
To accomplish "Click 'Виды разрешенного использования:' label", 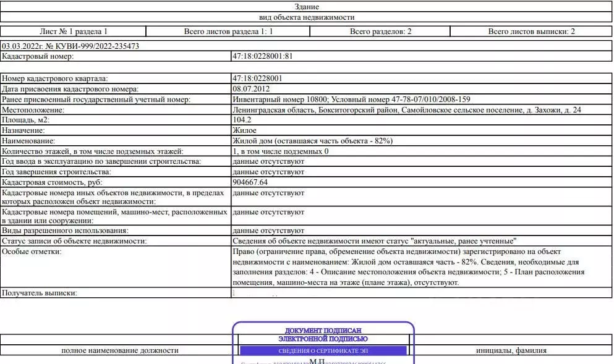I will pyautogui.click(x=65, y=231).
